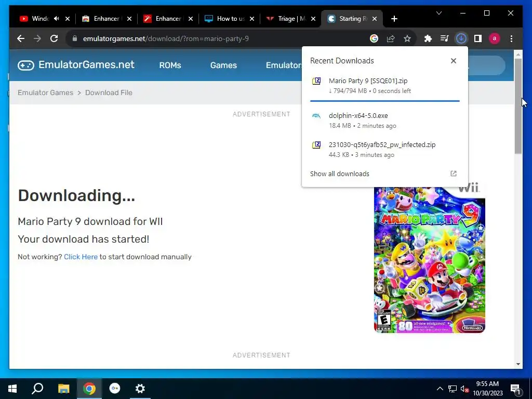Open a new tab with the plus button
532x399 pixels.
[394, 19]
